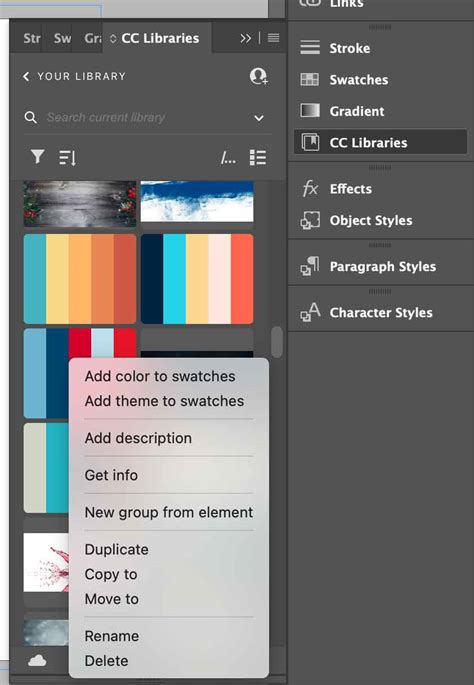Click the Effects panel label
Image resolution: width=474 pixels, height=685 pixels.
(x=351, y=189)
